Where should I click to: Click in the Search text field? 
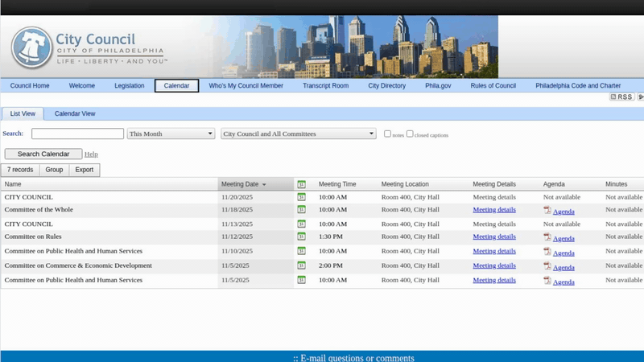(77, 134)
